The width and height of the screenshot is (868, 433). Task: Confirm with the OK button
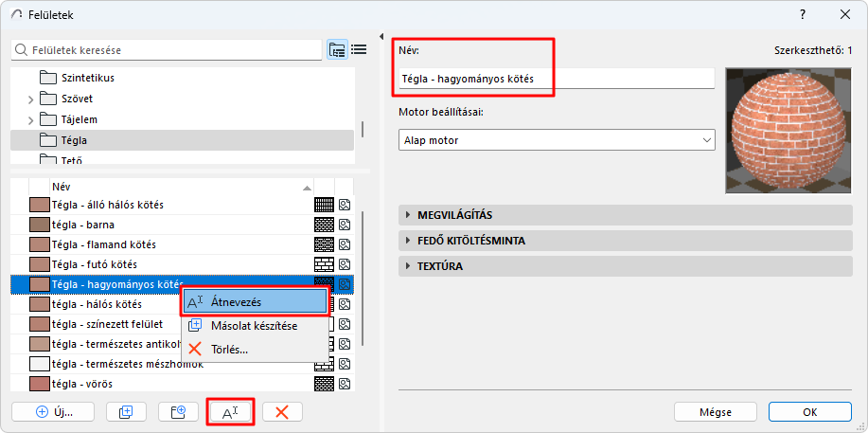coord(809,411)
